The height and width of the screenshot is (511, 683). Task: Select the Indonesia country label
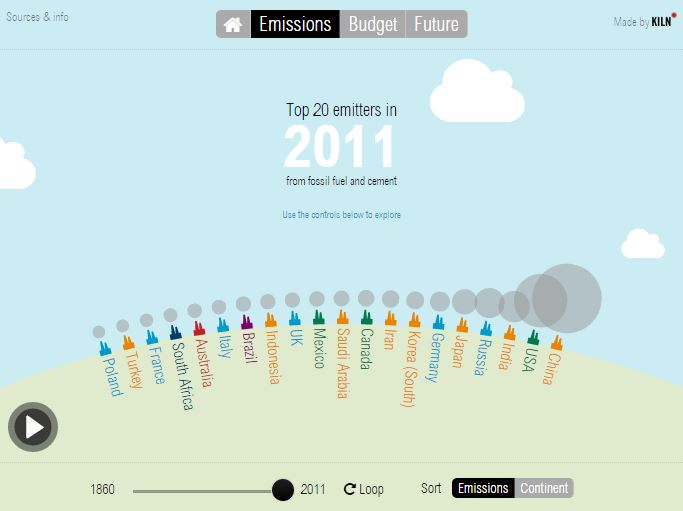click(x=272, y=357)
